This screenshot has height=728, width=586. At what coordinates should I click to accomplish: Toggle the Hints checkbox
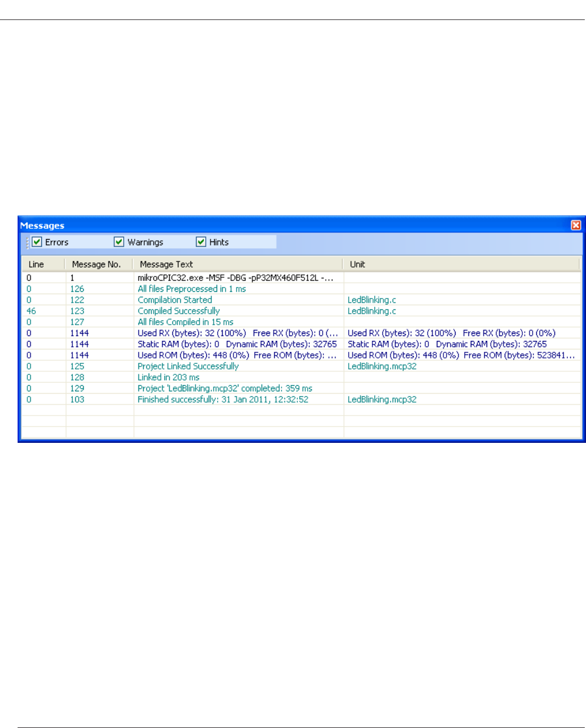(201, 242)
